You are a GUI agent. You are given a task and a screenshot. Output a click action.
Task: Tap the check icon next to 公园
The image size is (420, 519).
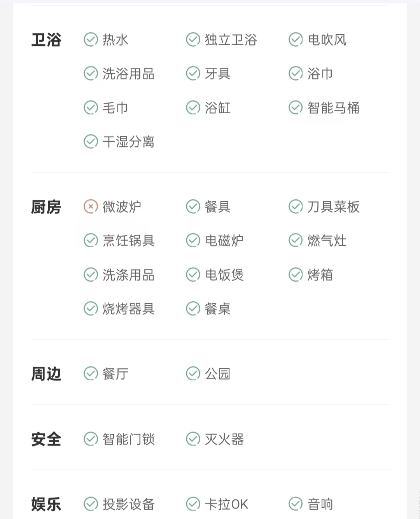pyautogui.click(x=193, y=373)
